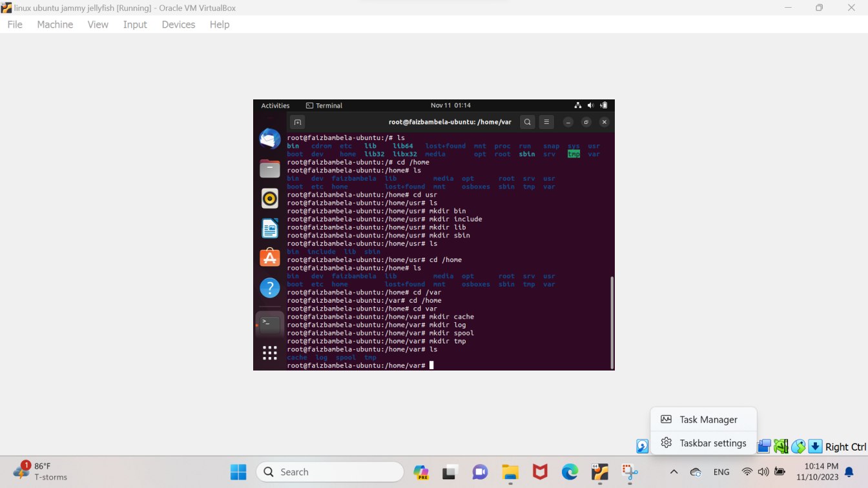Click the 'mkdir spool' command line
The width and height of the screenshot is (868, 488).
pos(380,333)
